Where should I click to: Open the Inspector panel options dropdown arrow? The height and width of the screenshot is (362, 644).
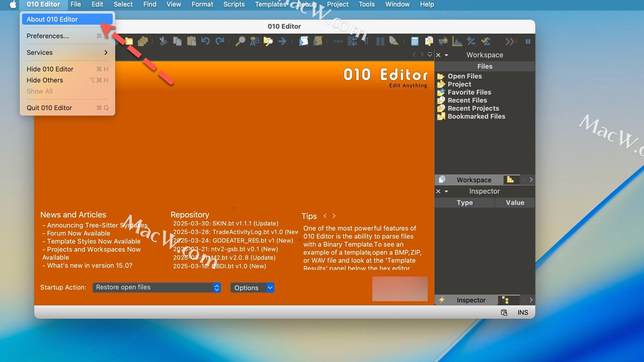coord(446,192)
